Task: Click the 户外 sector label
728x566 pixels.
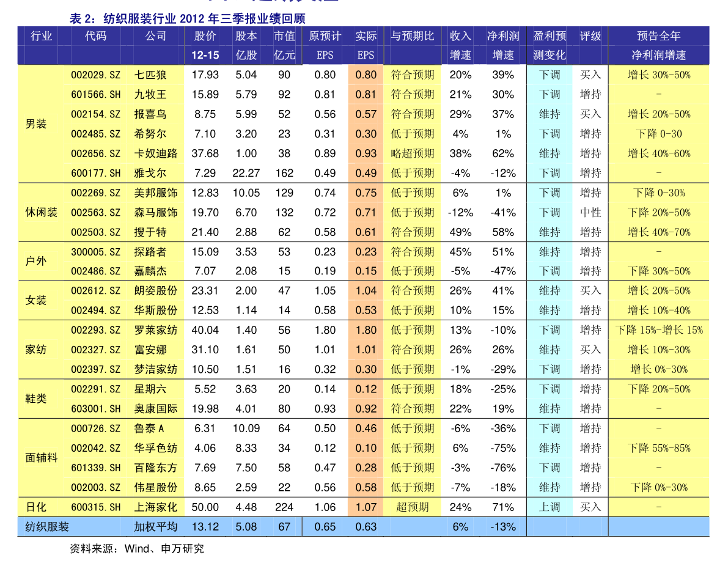Action: pyautogui.click(x=35, y=262)
